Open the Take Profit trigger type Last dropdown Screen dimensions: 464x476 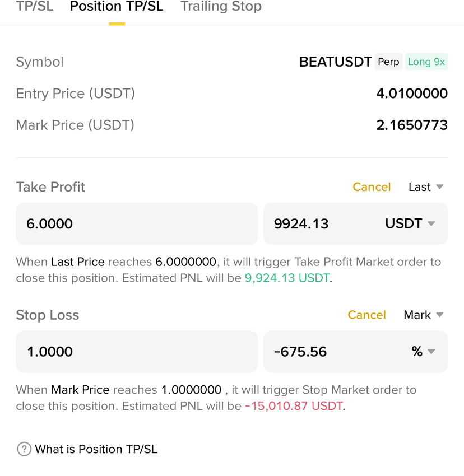tap(426, 187)
